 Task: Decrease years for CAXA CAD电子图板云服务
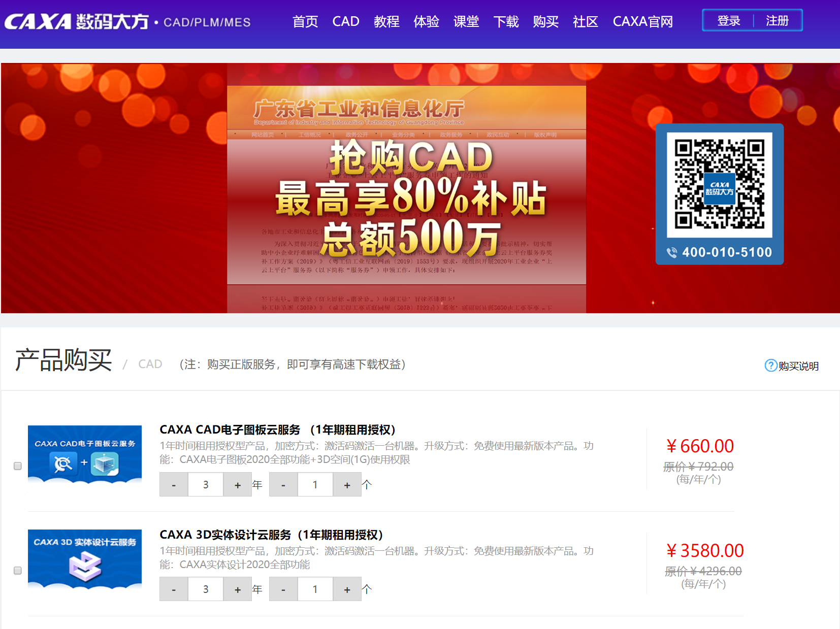[x=174, y=484]
